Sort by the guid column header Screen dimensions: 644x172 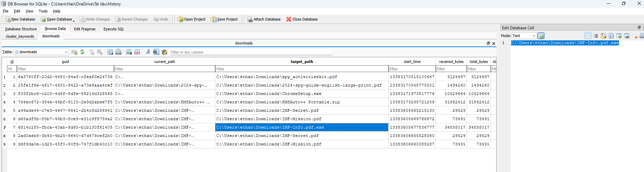point(65,62)
